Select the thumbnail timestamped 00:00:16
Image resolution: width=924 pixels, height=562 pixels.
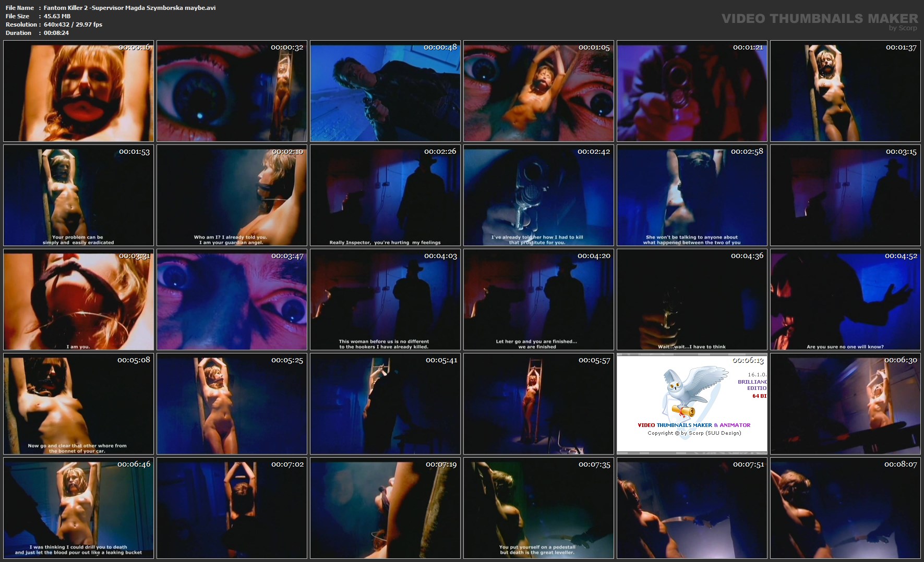79,91
